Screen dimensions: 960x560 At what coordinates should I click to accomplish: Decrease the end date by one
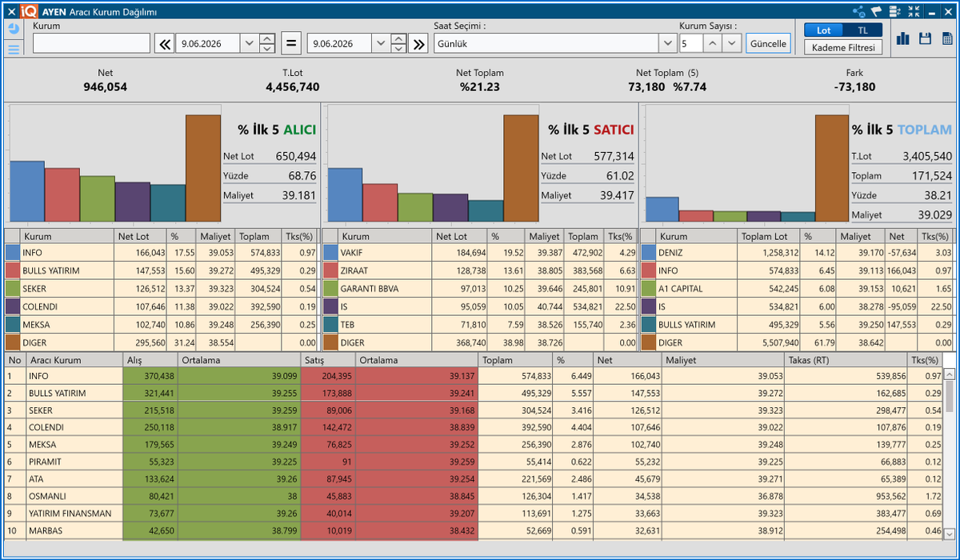[398, 48]
